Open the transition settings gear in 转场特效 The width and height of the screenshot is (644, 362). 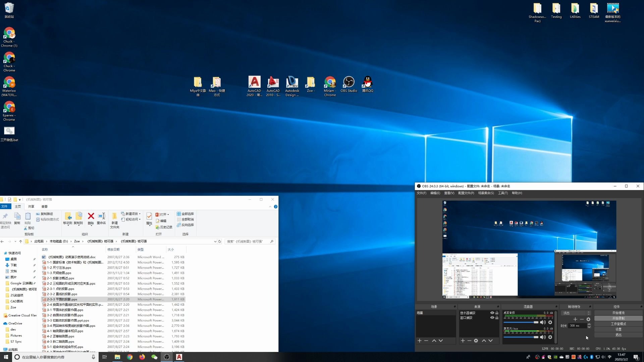click(588, 319)
